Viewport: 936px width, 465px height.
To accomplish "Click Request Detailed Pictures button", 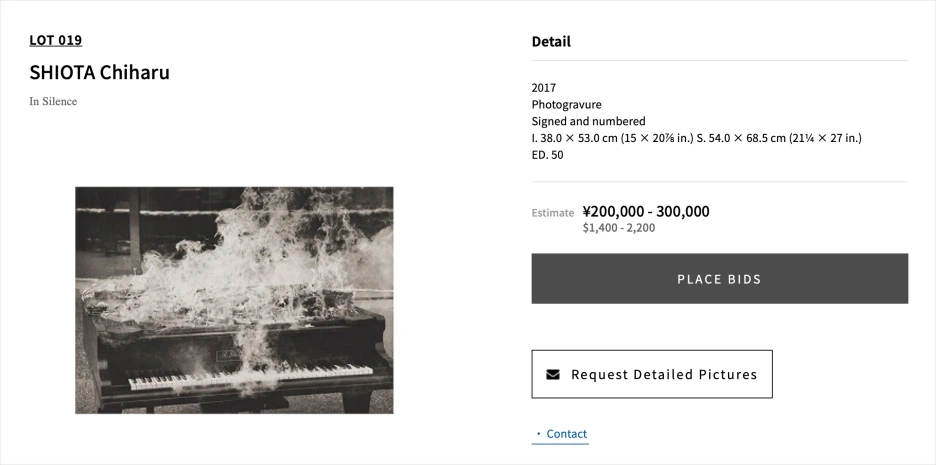I will point(652,374).
